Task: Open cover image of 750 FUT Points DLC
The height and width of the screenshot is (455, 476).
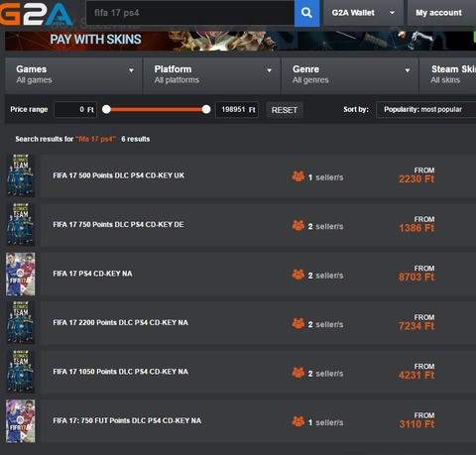Action: click(21, 420)
